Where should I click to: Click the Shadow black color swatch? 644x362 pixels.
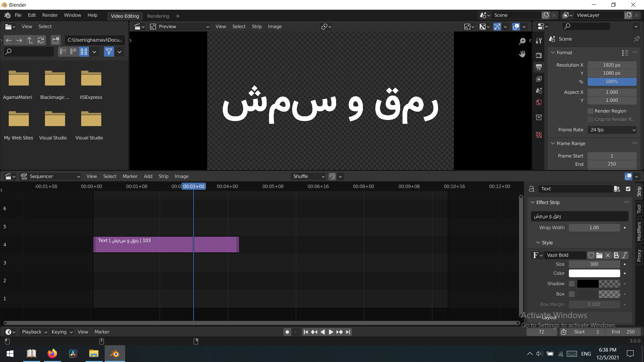[x=588, y=284]
